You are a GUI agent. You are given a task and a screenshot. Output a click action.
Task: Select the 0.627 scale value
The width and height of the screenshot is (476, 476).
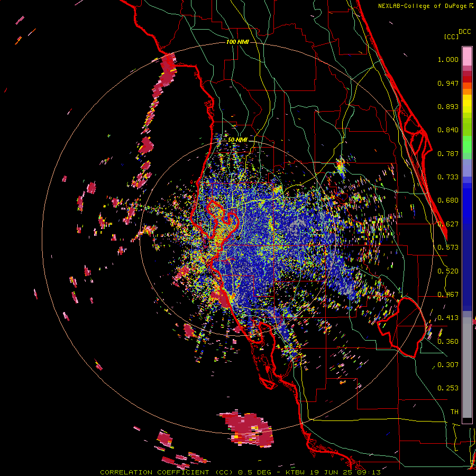point(448,224)
